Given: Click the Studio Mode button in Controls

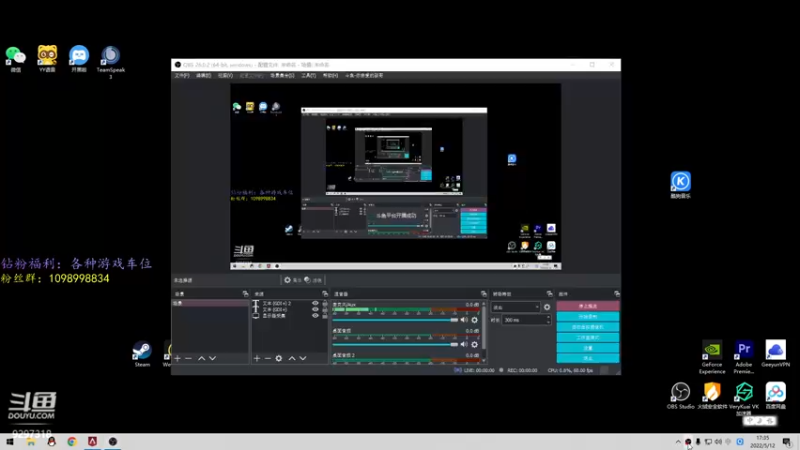Looking at the screenshot, I should pos(588,337).
